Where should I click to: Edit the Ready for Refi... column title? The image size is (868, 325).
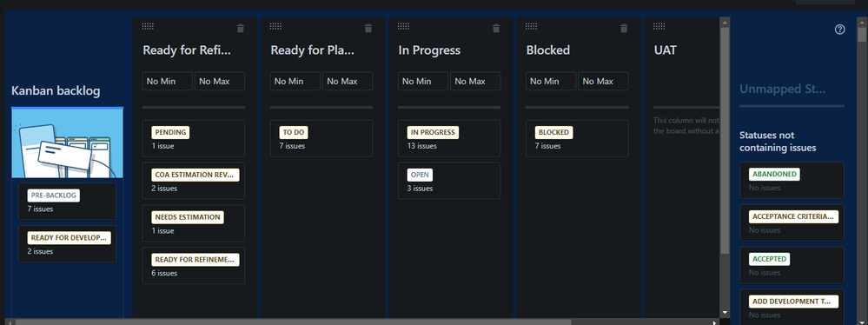click(x=186, y=50)
